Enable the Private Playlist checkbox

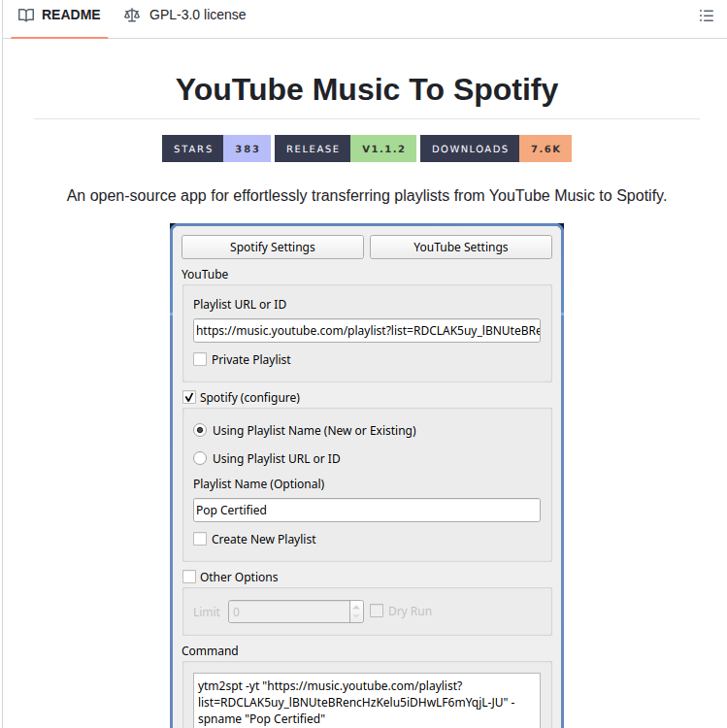point(200,359)
